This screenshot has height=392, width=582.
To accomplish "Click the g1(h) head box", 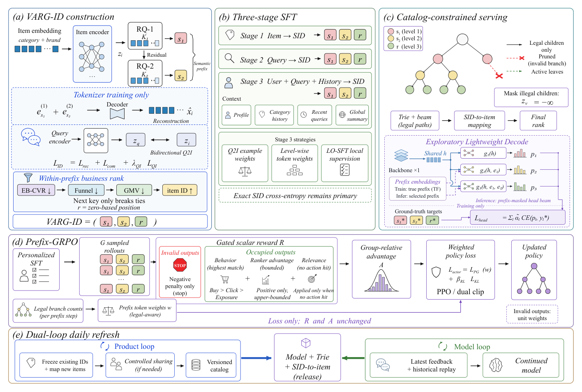I will (x=483, y=153).
